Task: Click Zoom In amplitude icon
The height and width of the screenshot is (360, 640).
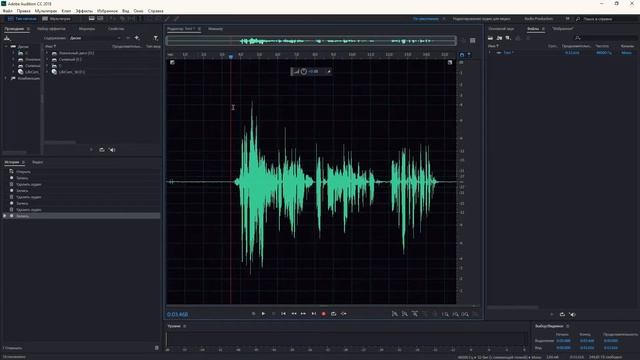Action: [x=395, y=314]
